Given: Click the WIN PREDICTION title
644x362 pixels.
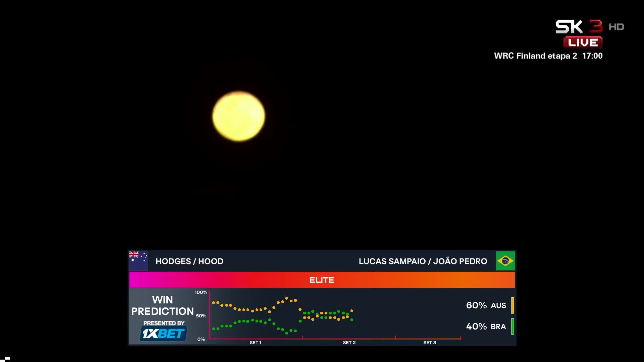Looking at the screenshot, I should 162,305.
